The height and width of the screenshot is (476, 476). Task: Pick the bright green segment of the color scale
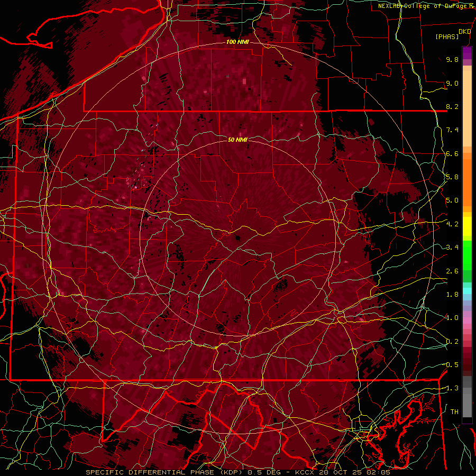(467, 257)
